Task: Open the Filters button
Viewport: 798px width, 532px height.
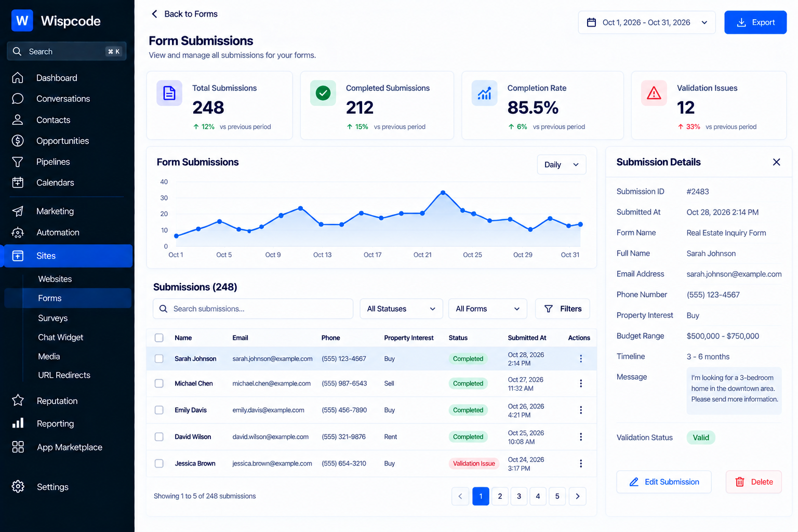Action: pyautogui.click(x=563, y=309)
